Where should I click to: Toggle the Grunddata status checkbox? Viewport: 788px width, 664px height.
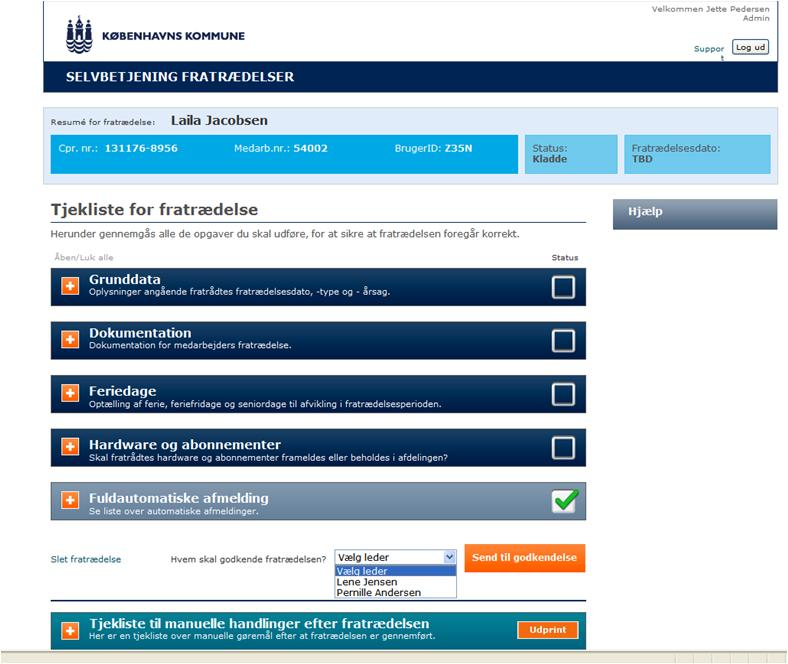563,288
